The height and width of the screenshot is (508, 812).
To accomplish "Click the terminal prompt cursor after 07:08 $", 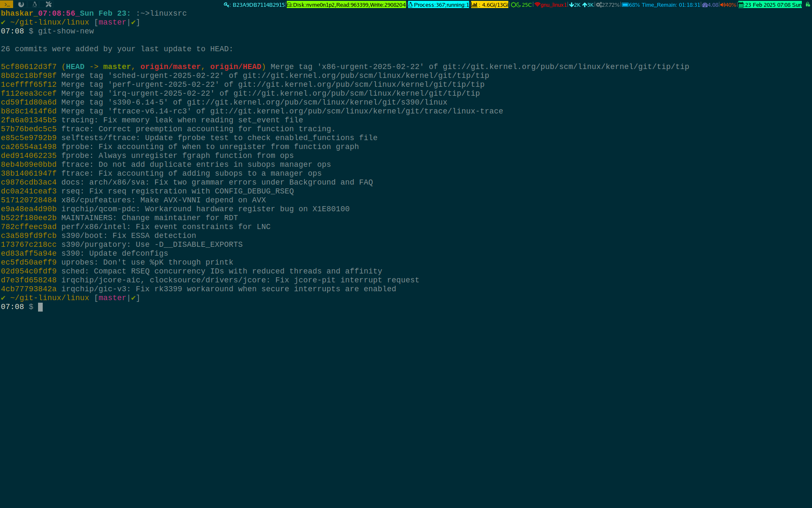I will [x=40, y=307].
